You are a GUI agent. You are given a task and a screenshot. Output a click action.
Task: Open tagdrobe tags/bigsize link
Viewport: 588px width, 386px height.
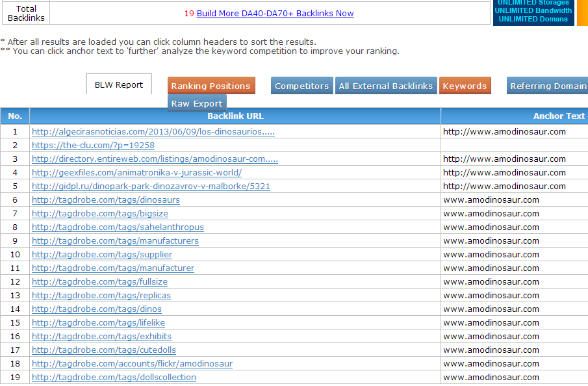pyautogui.click(x=100, y=213)
